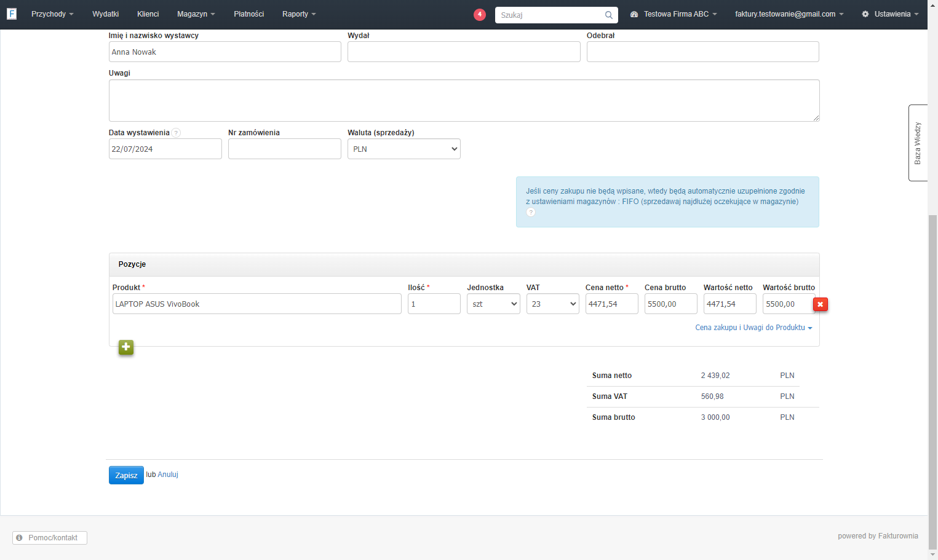
Task: Click the Fakturownia logo icon
Action: pyautogui.click(x=12, y=14)
